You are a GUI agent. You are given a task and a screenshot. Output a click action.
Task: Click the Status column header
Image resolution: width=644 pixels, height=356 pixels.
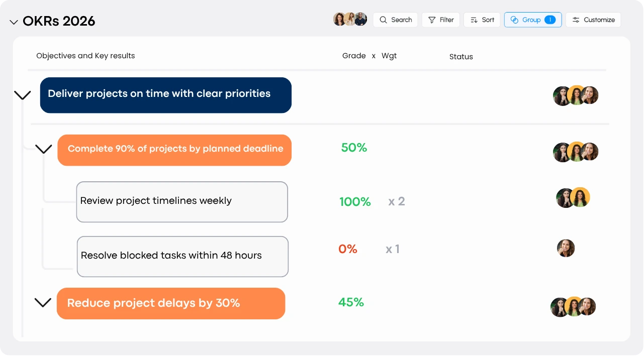pyautogui.click(x=461, y=57)
